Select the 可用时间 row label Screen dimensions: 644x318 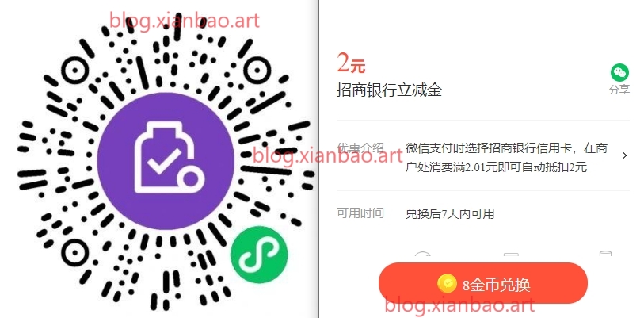[360, 213]
